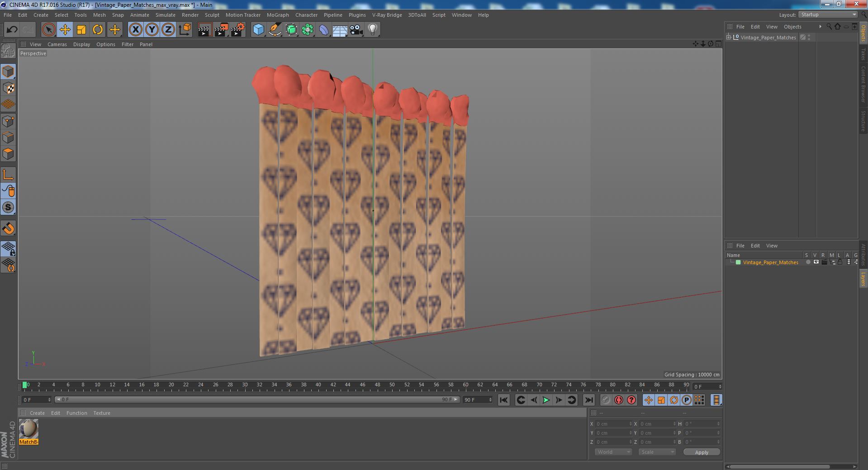This screenshot has height=470, width=868.
Task: Add a Camera object
Action: click(356, 30)
